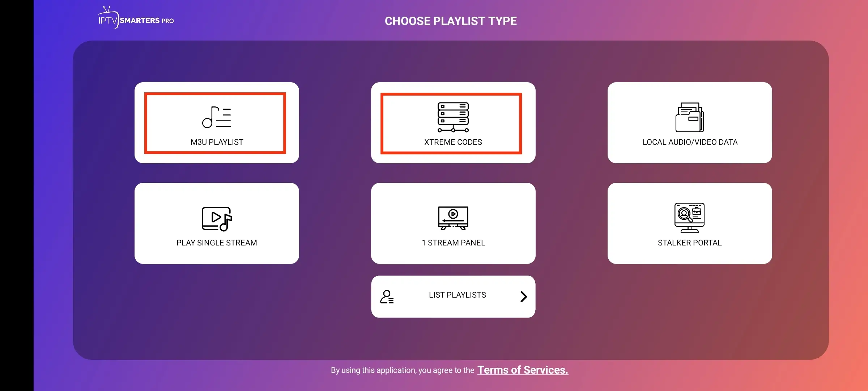Click the M3U Playlist text label
This screenshot has height=391, width=868.
216,142
